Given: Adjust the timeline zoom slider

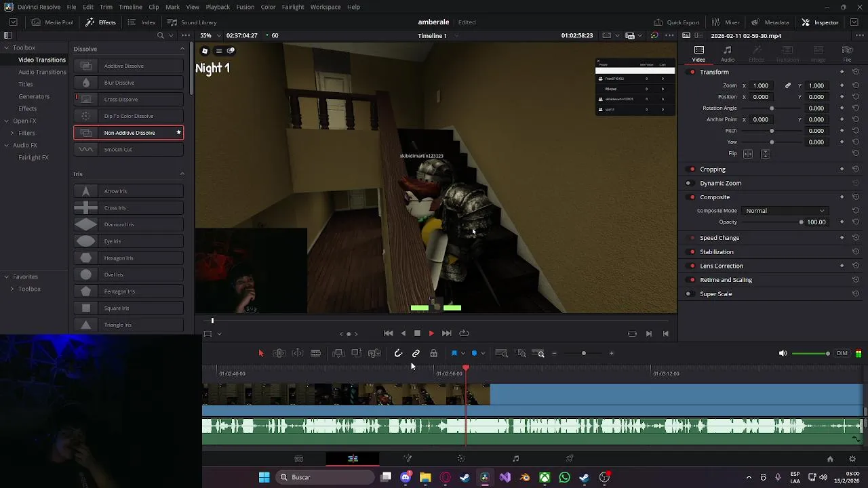Looking at the screenshot, I should click(583, 353).
